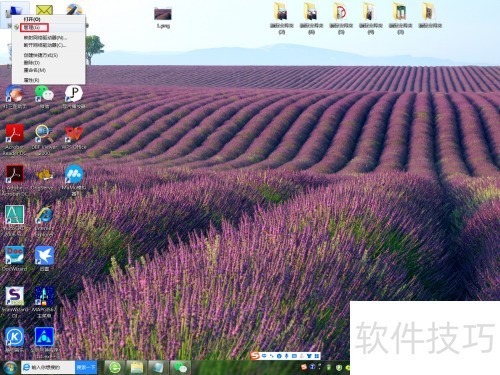This screenshot has height=375, width=500.
Task: Select the last unnumbered new folder
Action: point(430,15)
